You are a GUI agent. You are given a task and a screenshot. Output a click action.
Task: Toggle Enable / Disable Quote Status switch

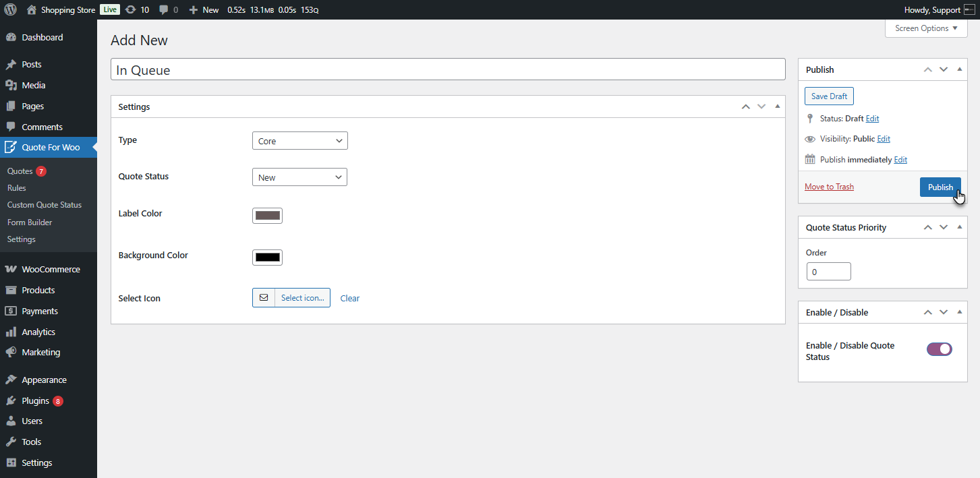pyautogui.click(x=939, y=349)
